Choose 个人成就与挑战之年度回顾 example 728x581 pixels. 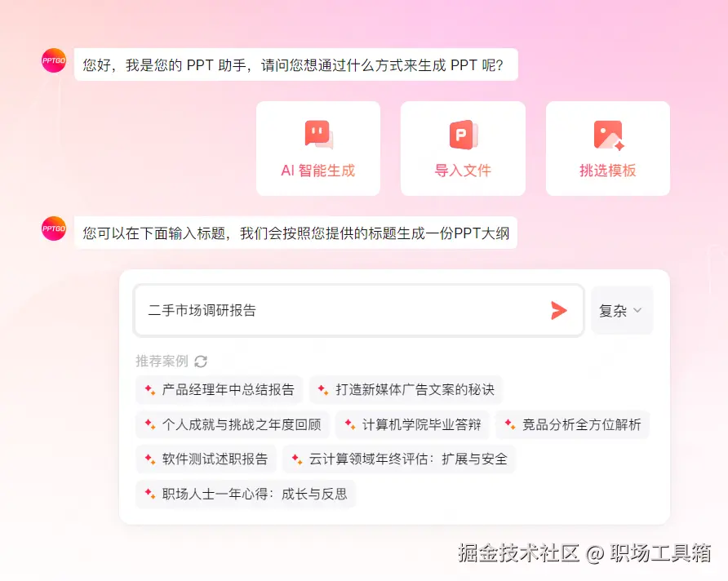tap(233, 424)
